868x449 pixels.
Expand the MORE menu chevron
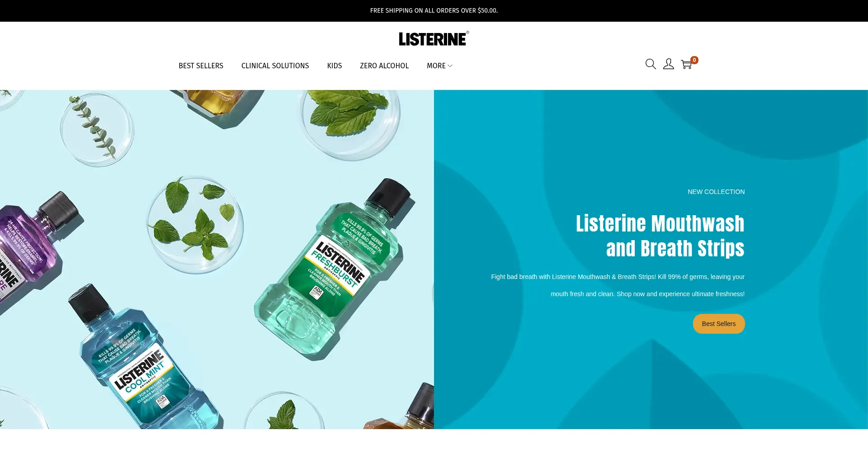[x=450, y=66]
